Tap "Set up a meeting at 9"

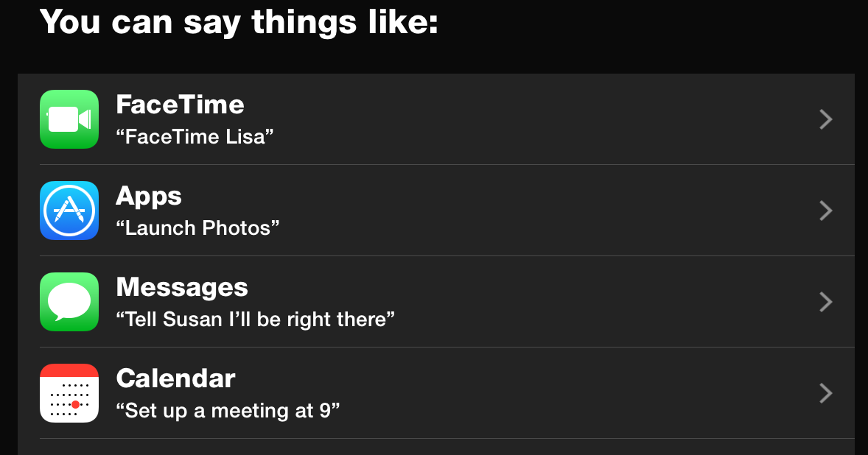click(x=228, y=411)
